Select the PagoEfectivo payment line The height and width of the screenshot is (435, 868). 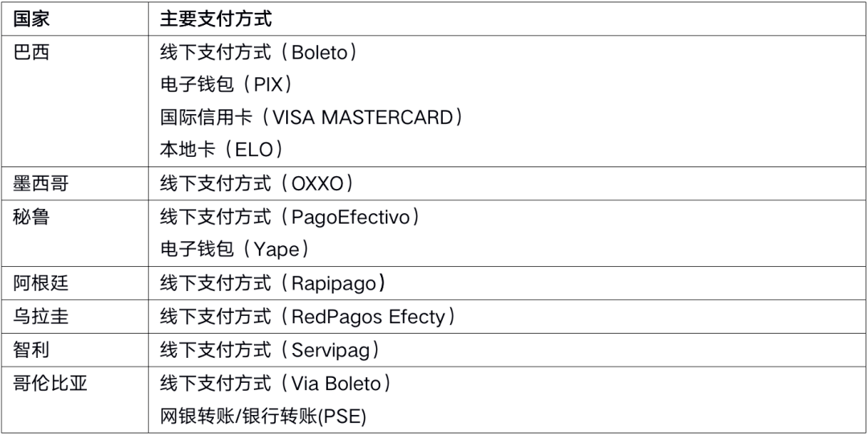click(290, 217)
